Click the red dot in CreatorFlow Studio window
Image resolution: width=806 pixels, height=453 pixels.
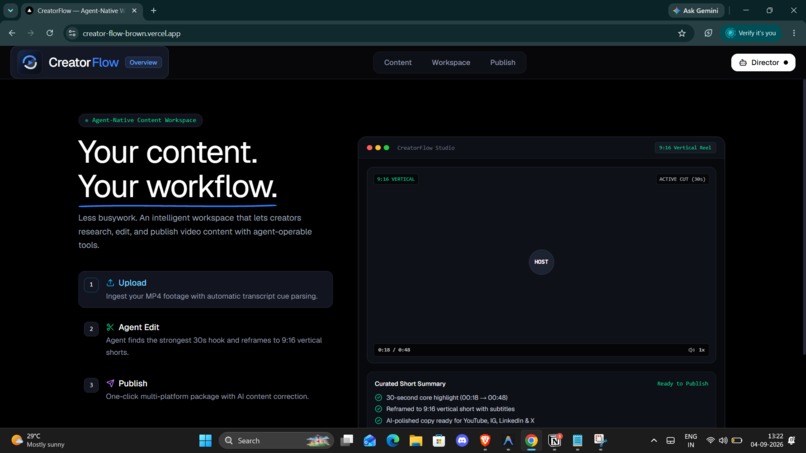[369, 148]
